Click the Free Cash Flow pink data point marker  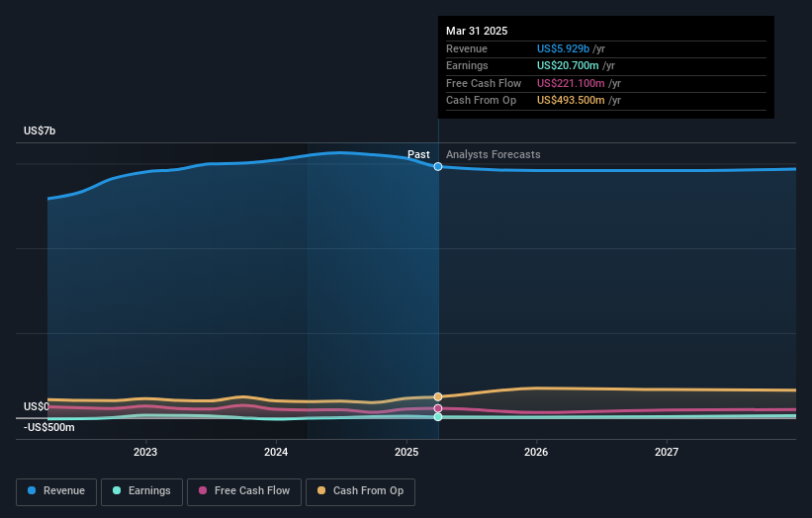438,408
